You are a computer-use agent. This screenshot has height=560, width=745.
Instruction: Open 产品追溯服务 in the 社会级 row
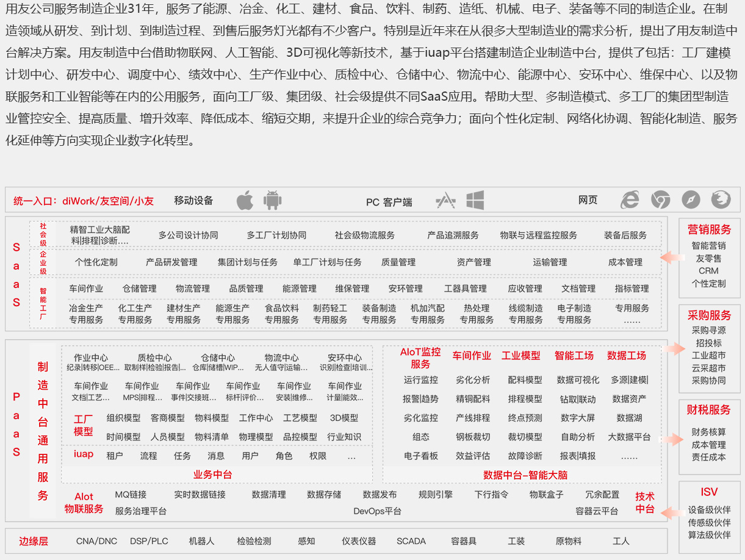pos(453,235)
